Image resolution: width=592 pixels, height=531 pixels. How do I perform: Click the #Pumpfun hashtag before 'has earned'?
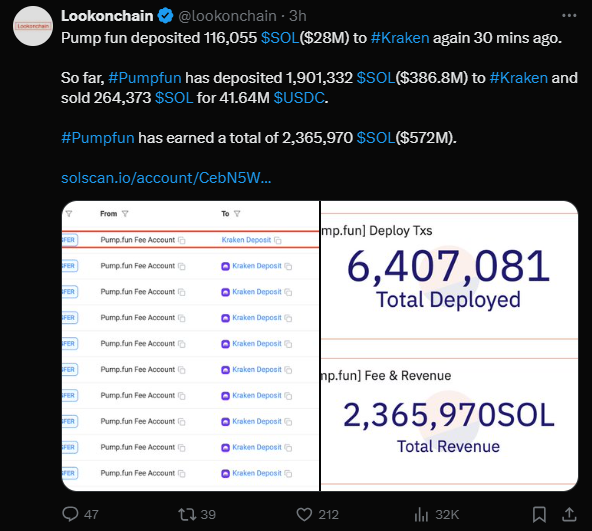tap(98, 138)
